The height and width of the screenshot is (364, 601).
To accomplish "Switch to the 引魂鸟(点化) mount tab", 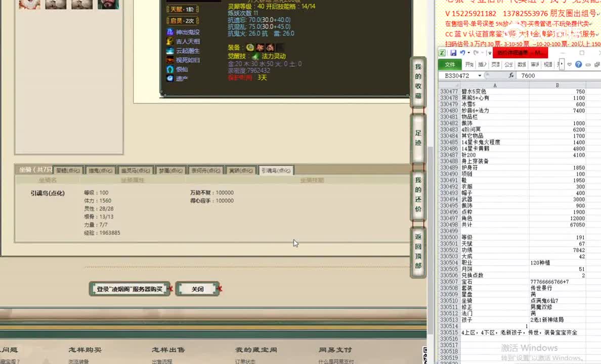I will (276, 170).
